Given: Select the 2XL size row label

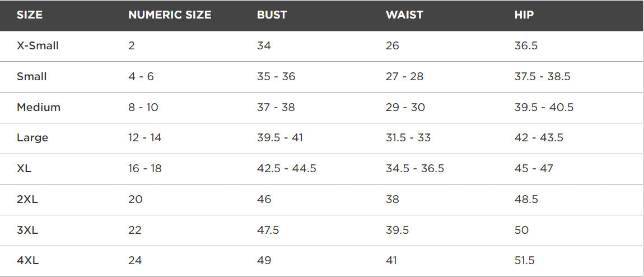Looking at the screenshot, I should [x=27, y=199].
